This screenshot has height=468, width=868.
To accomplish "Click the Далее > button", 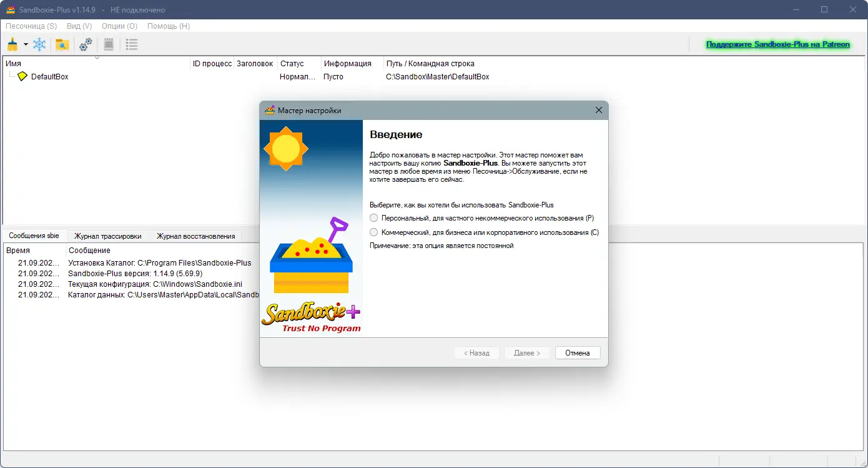I will coord(527,353).
